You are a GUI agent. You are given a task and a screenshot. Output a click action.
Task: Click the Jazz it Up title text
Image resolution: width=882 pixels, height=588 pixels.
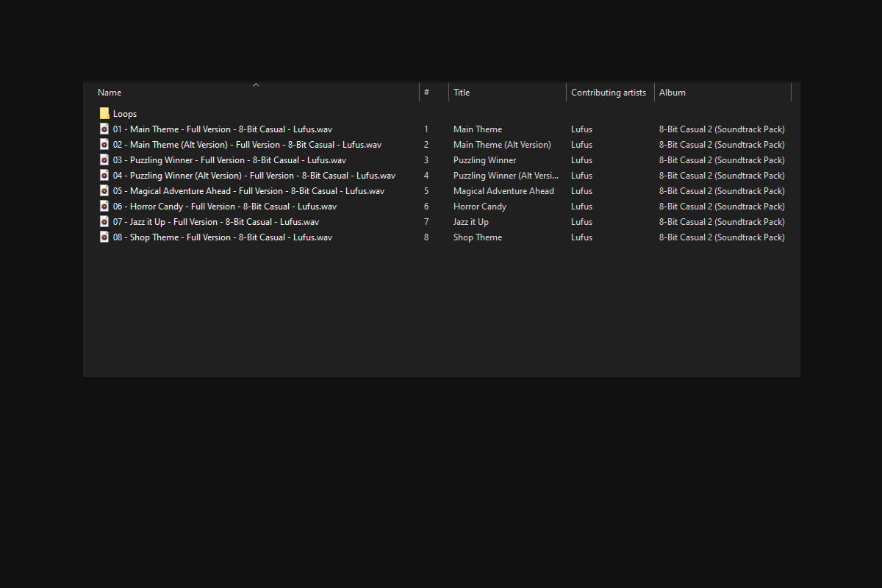(x=470, y=222)
